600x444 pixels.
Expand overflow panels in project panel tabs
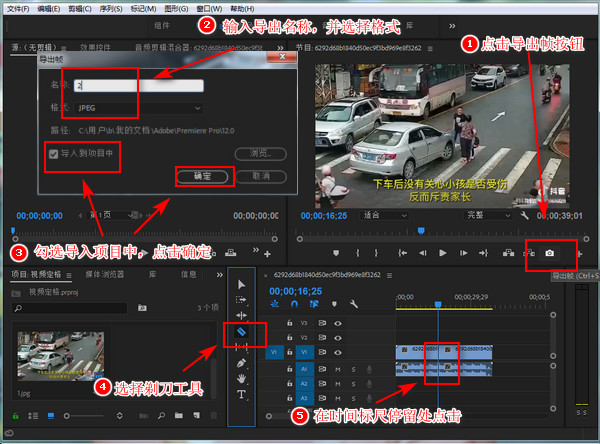tap(220, 275)
